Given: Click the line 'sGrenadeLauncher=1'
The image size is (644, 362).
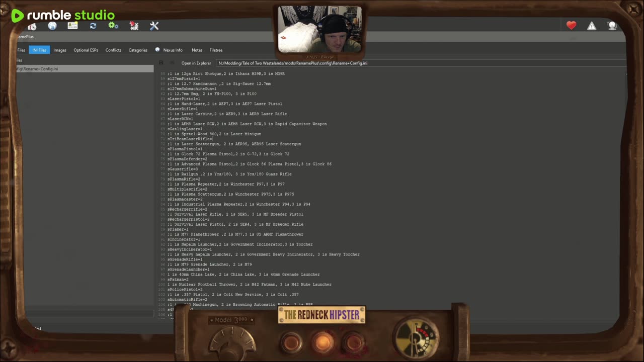Looking at the screenshot, I should [x=189, y=270].
